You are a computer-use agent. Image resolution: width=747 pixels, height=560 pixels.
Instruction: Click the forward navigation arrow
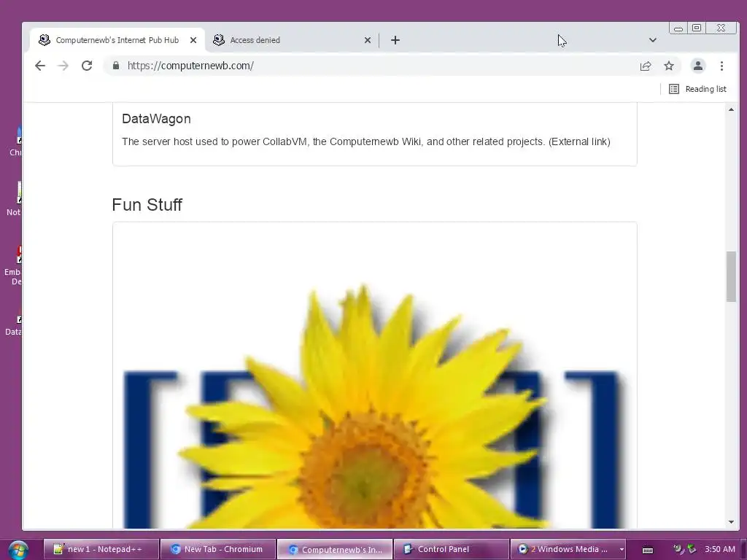tap(63, 66)
